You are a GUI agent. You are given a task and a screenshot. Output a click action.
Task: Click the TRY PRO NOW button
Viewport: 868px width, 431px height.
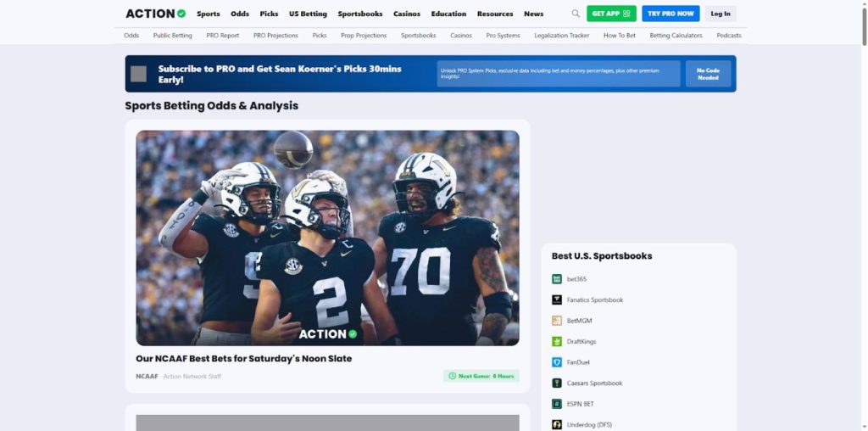[x=670, y=14]
